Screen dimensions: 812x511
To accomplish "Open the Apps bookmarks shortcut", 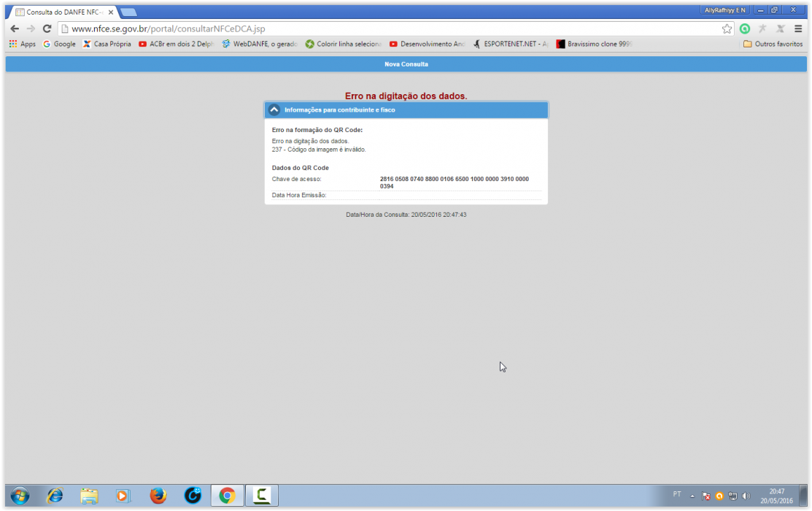I will coord(23,44).
